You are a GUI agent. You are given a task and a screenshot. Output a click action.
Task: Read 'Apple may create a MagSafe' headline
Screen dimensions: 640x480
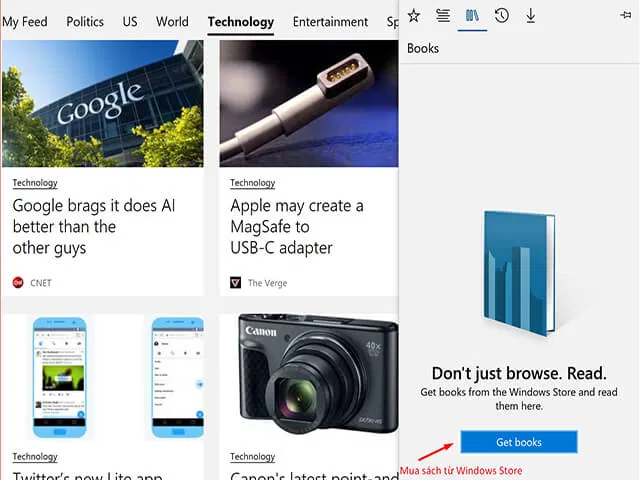coord(297,227)
